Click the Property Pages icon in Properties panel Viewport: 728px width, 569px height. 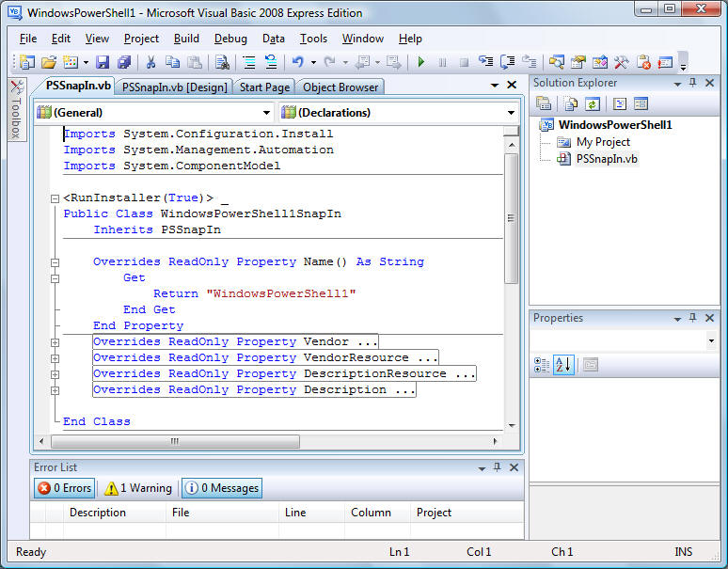point(591,365)
